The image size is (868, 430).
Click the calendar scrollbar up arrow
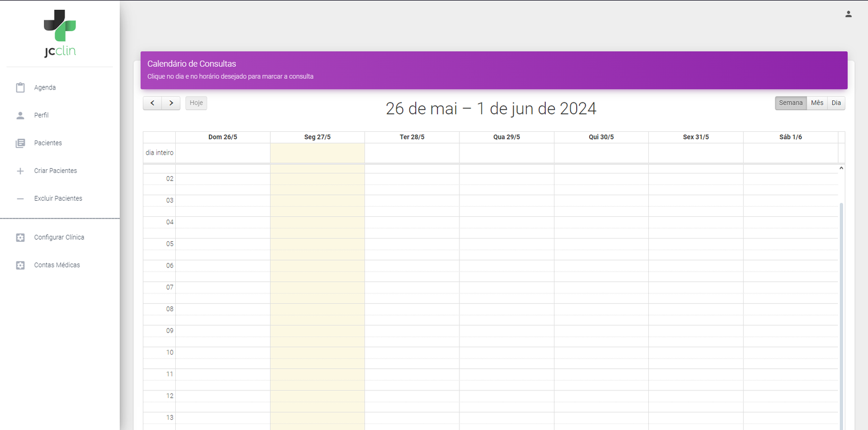click(x=841, y=168)
